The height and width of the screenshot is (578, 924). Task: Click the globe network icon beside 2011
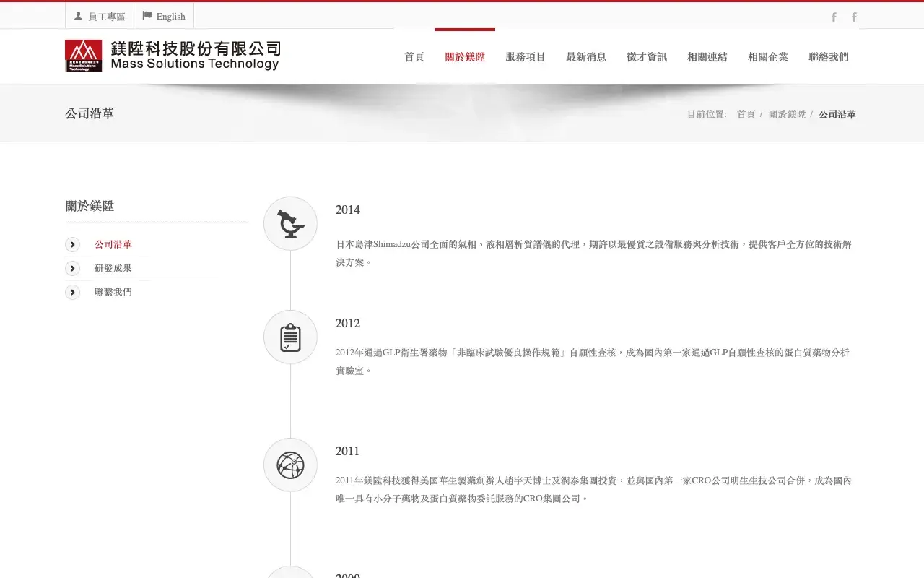coord(290,465)
